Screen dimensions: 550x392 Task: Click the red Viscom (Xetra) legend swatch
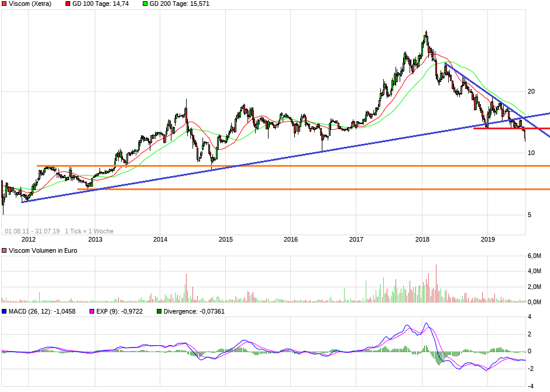(x=4, y=4)
